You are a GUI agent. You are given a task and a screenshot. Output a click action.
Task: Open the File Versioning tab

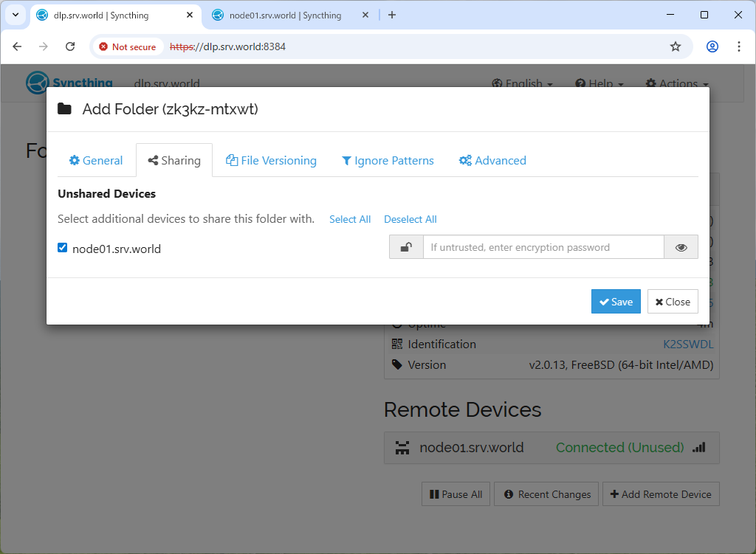[271, 161]
